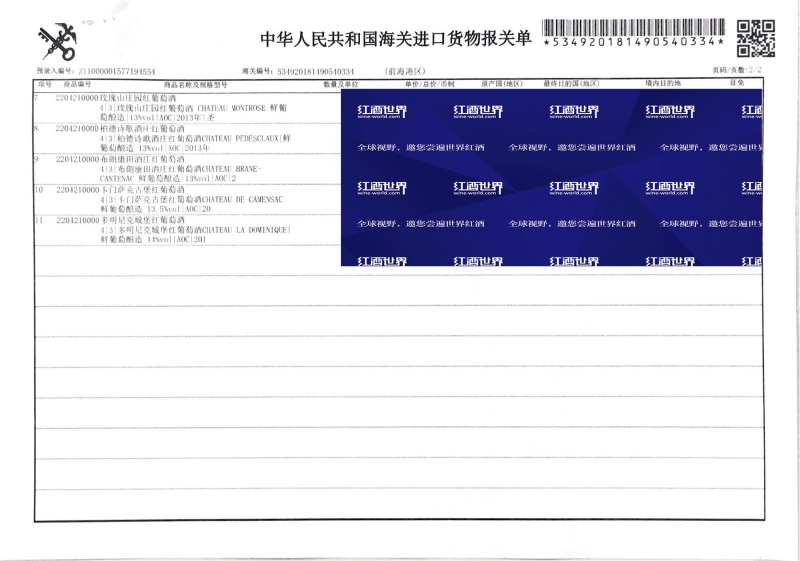
Task: Click the CHATEAU PEDESCLAUX specification line
Action: 195,138
